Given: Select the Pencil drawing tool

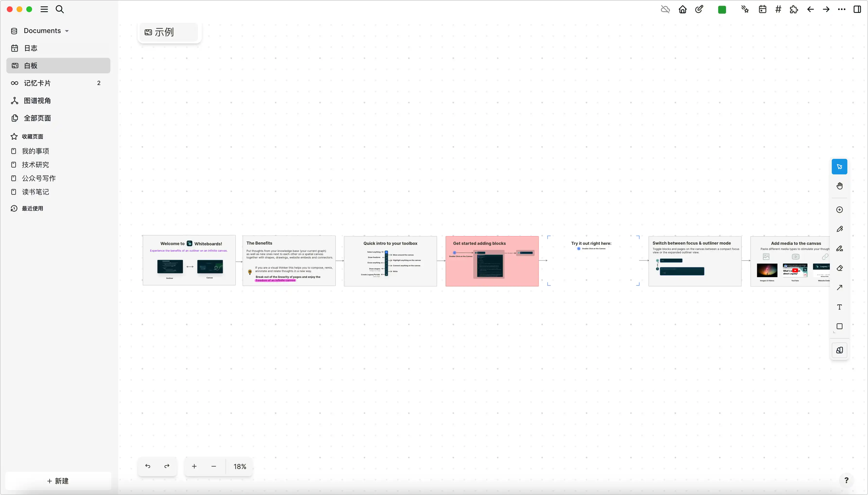Looking at the screenshot, I should 839,229.
